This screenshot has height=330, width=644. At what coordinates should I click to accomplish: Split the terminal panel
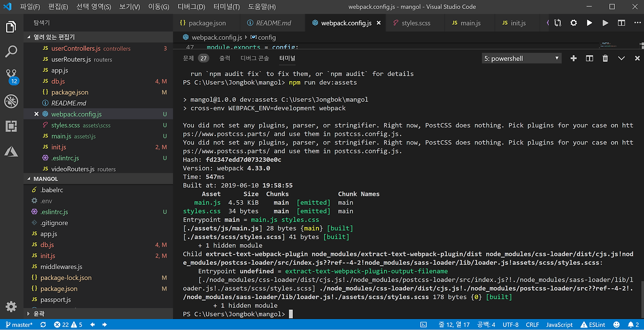point(590,58)
